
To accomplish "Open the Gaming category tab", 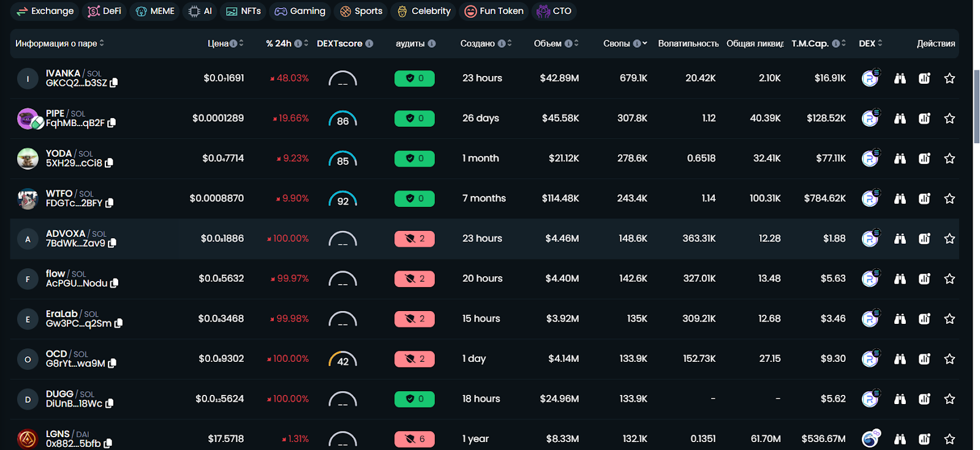I will pos(300,11).
